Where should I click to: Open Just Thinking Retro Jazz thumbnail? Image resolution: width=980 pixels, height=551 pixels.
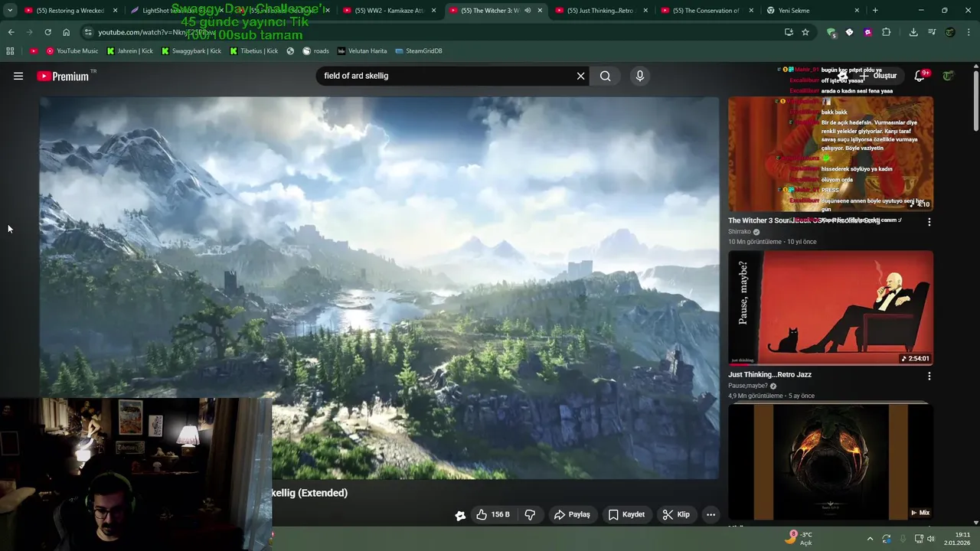point(831,308)
